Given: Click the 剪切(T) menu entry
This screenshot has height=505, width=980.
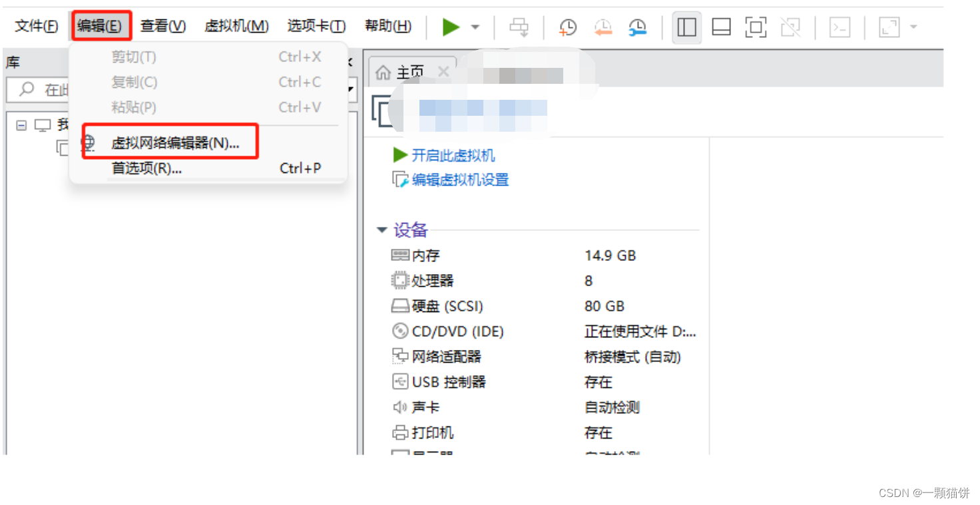Looking at the screenshot, I should point(209,57).
